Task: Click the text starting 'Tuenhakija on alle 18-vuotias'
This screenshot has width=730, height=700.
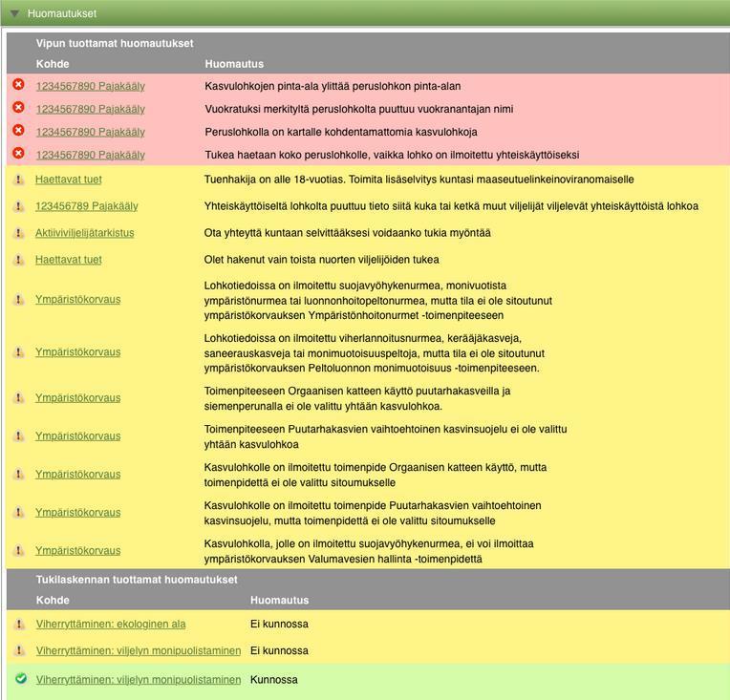Action: pos(419,180)
